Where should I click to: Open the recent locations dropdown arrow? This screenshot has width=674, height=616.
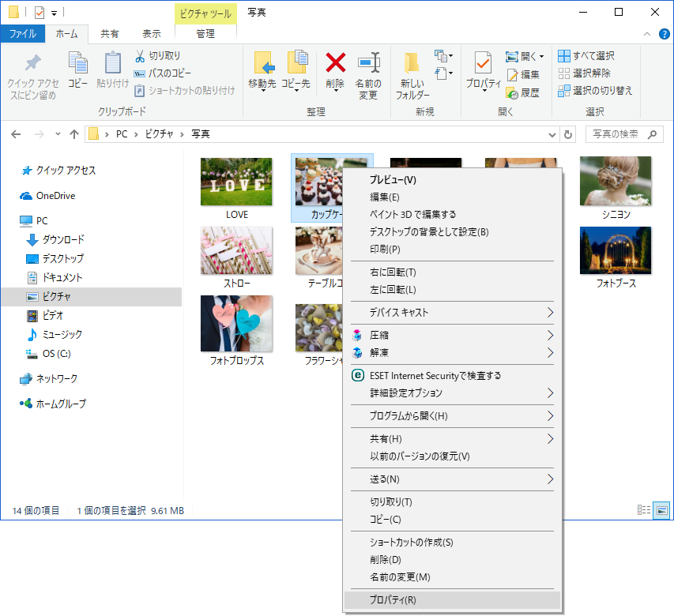coord(58,134)
